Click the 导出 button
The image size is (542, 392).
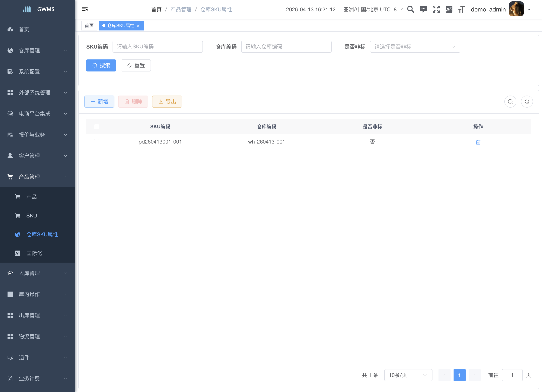pyautogui.click(x=167, y=102)
